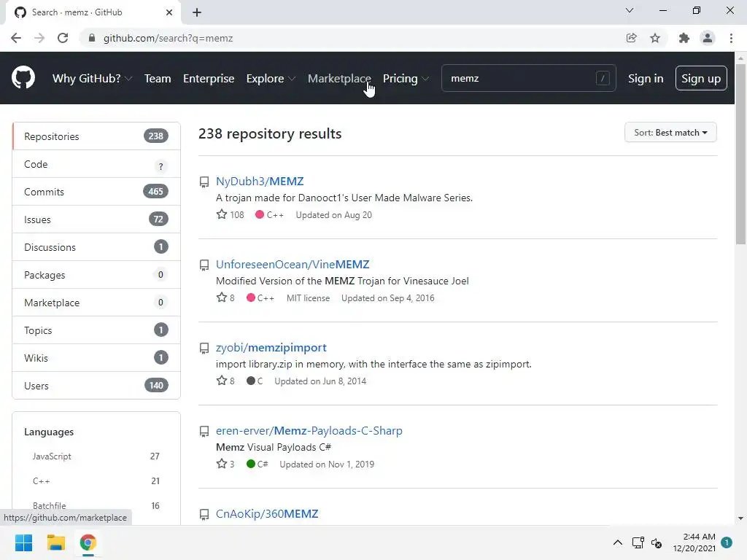
Task: Expand the Why GitHub? dropdown
Action: pos(92,79)
